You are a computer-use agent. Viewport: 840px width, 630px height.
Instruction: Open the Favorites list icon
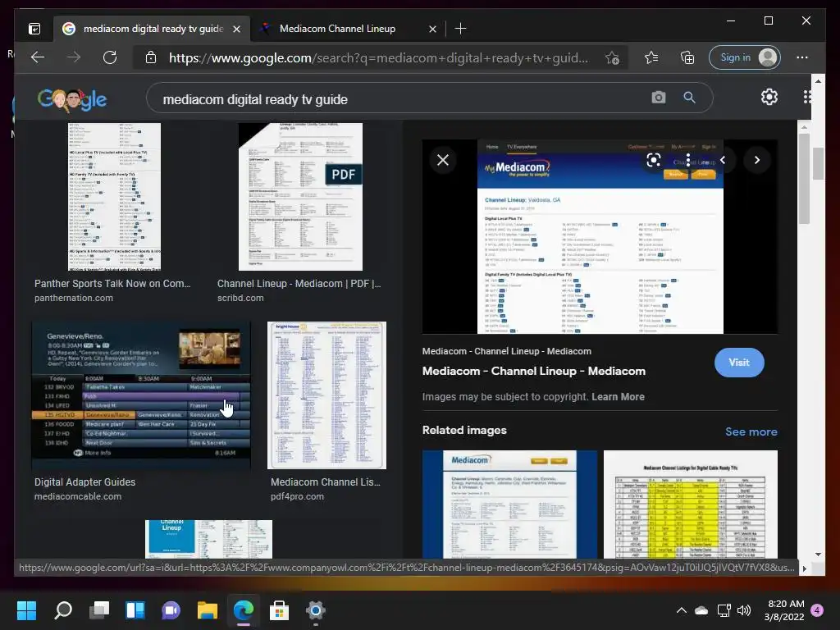(651, 57)
